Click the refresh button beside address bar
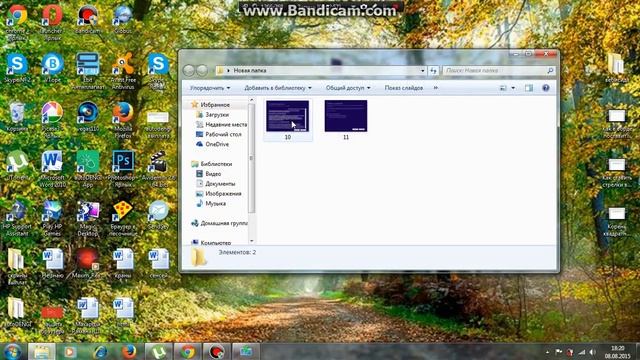Screen dimensions: 640x360 pyautogui.click(x=433, y=71)
